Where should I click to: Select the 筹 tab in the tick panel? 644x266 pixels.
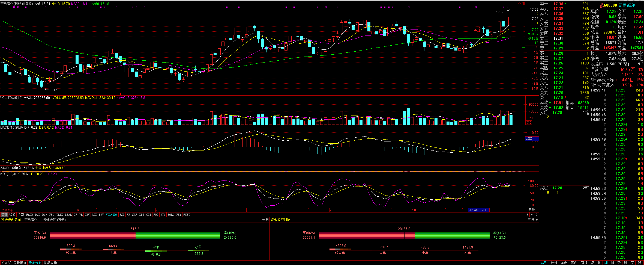(640, 263)
